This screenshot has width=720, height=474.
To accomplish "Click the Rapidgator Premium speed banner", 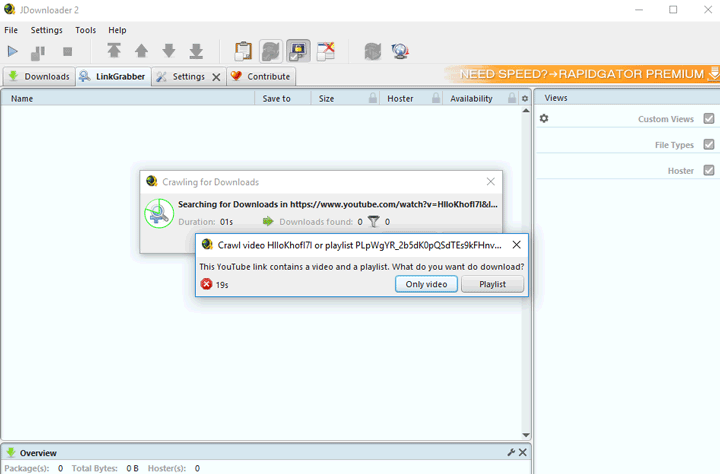I will (581, 74).
